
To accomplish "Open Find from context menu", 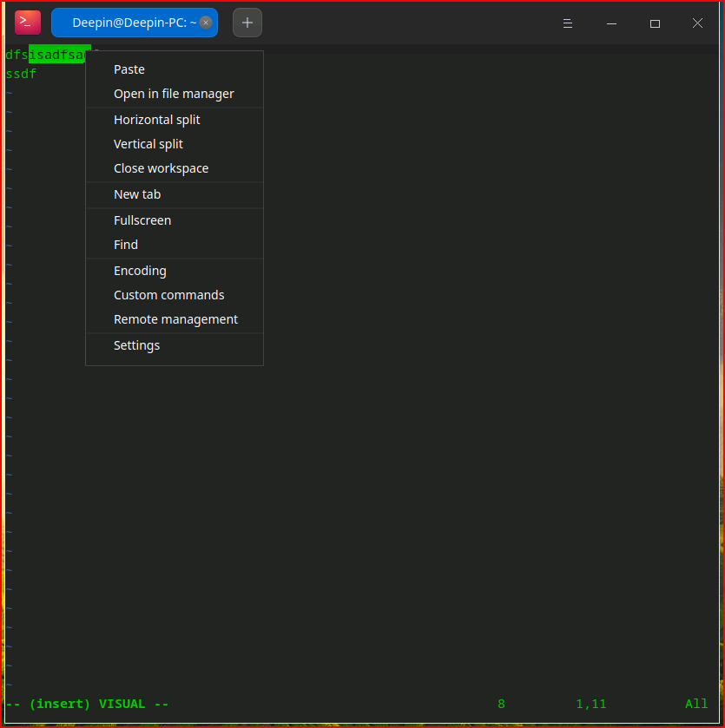I will (x=175, y=245).
